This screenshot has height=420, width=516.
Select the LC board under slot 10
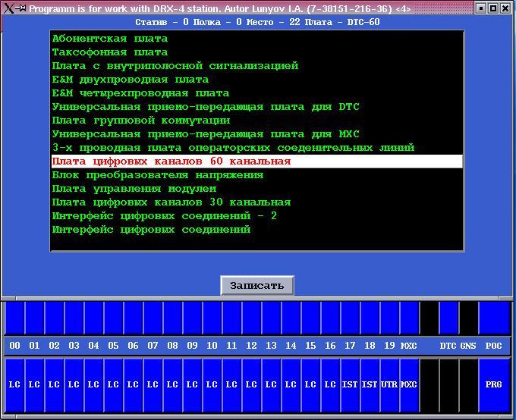(212, 385)
